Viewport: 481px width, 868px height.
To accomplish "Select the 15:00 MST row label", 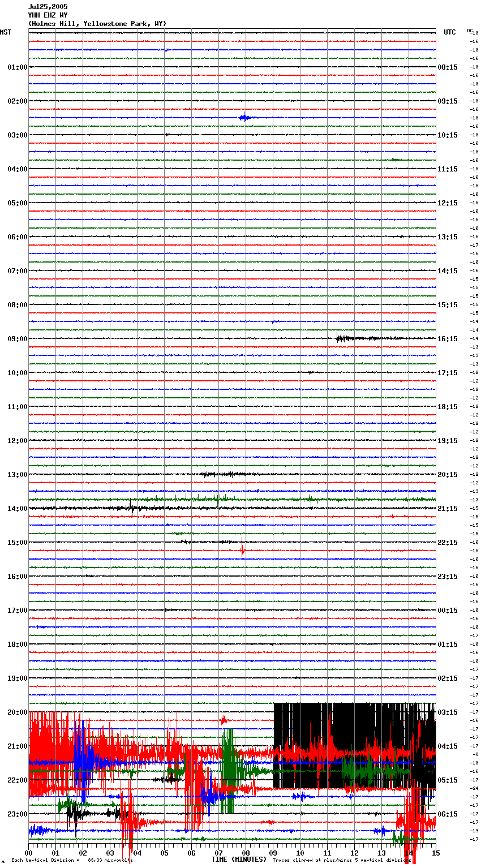I will [17, 543].
